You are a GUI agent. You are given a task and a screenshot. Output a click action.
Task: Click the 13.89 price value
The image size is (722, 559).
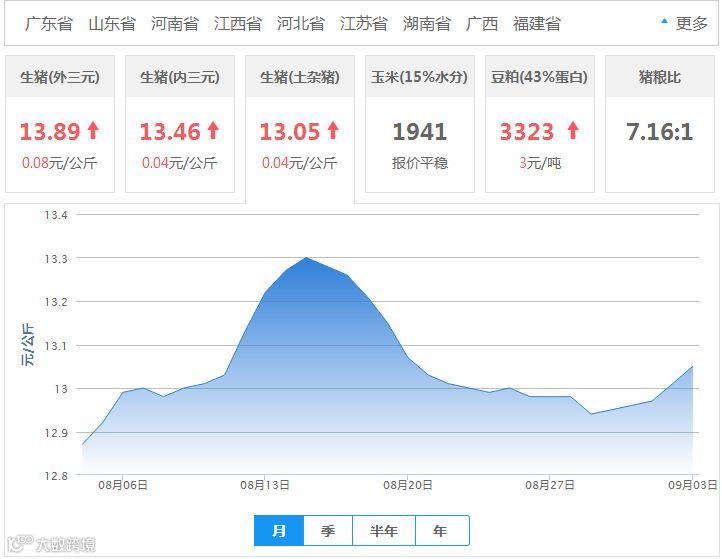50,132
